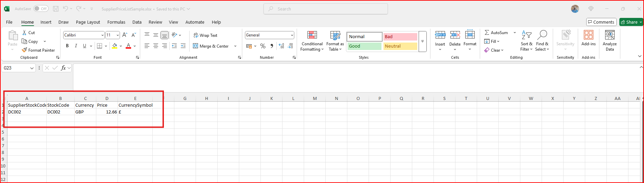Toggle Bold formatting
The width and height of the screenshot is (644, 183).
tap(67, 46)
